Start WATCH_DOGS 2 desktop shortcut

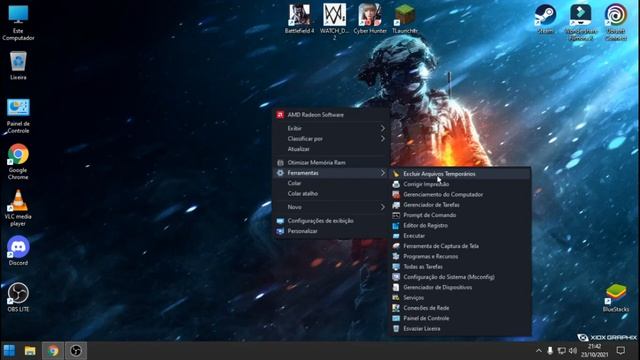(335, 21)
